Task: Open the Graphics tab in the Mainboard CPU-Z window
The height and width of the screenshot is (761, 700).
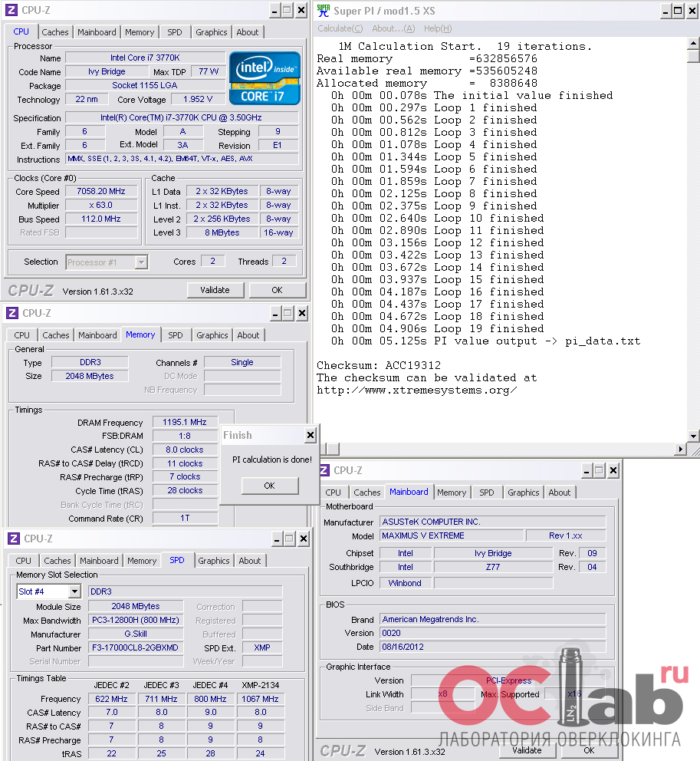Action: tap(524, 493)
